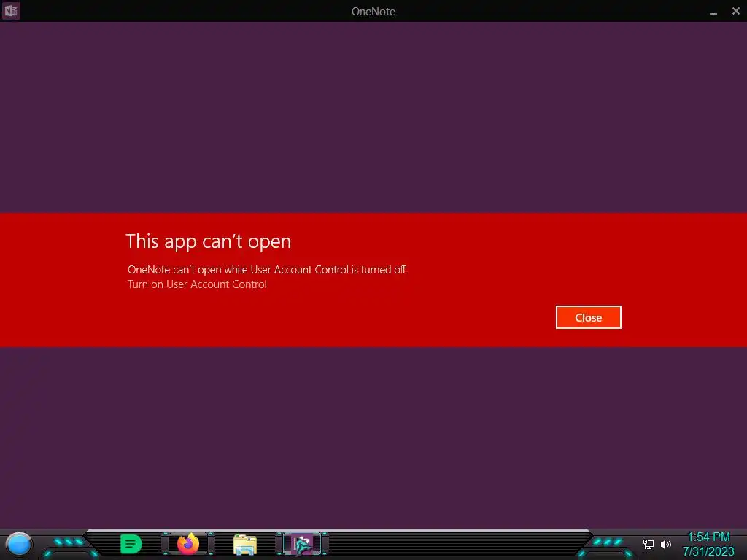Minimize the OneNote window
The width and height of the screenshot is (747, 560).
click(x=713, y=12)
